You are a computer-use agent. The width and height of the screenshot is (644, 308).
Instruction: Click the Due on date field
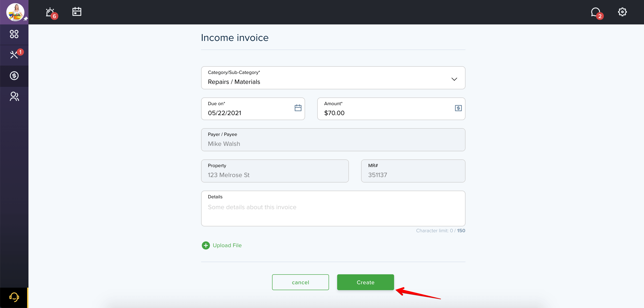[x=253, y=109]
